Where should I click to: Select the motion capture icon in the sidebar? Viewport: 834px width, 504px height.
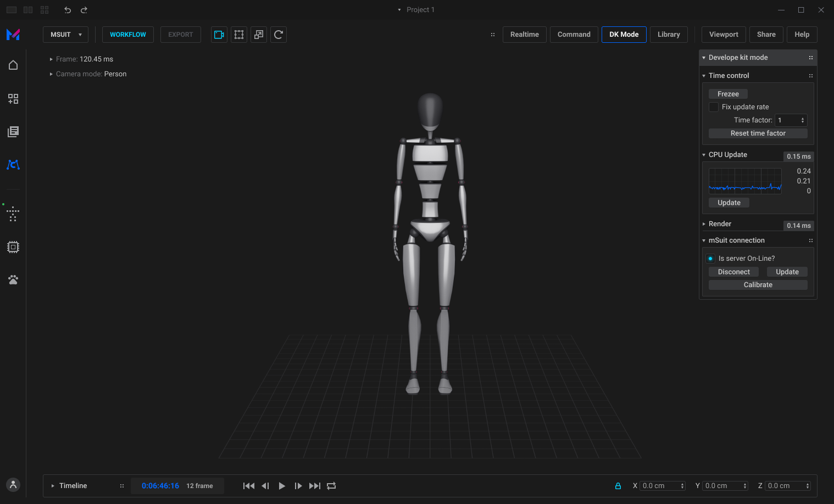coord(13,165)
